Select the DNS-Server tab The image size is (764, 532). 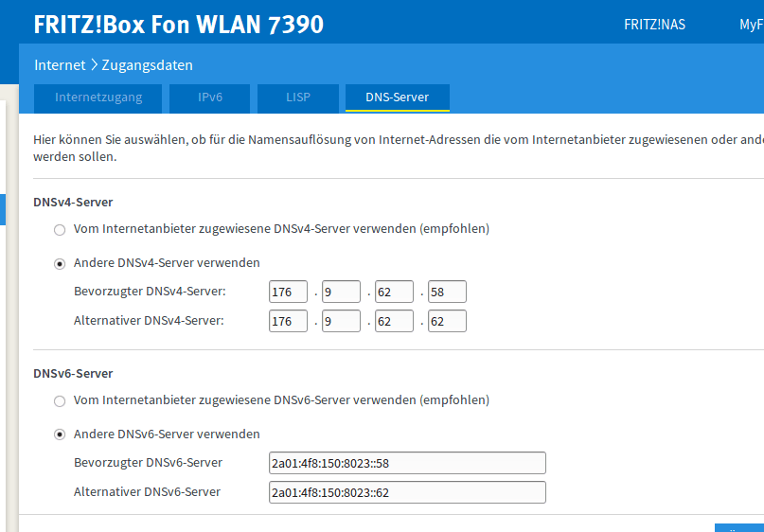pos(397,98)
